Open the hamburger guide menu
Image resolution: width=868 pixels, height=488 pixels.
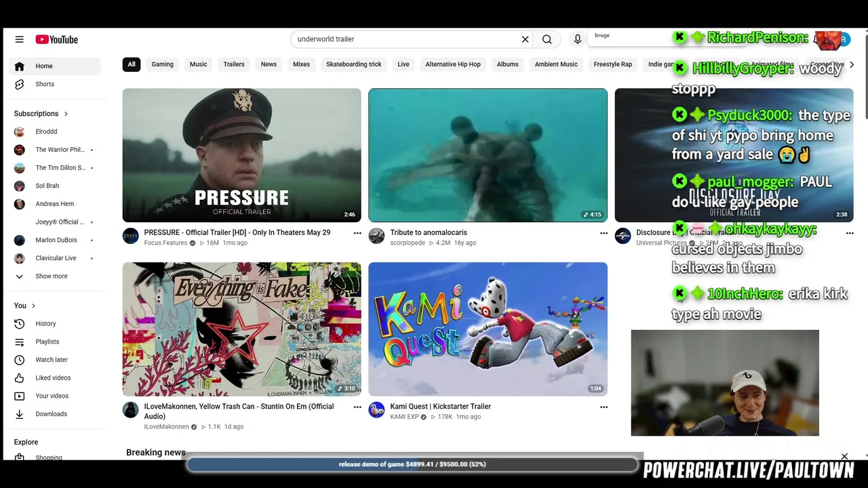[x=19, y=39]
